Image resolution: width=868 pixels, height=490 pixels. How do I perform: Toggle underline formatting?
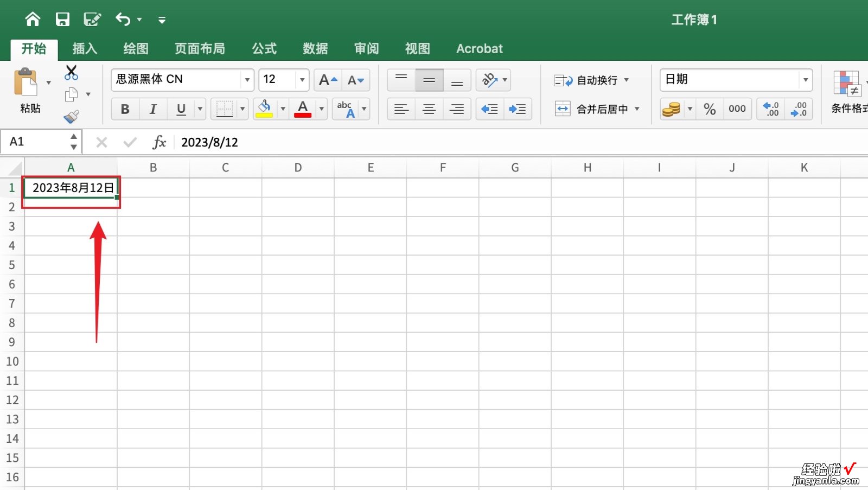tap(181, 109)
